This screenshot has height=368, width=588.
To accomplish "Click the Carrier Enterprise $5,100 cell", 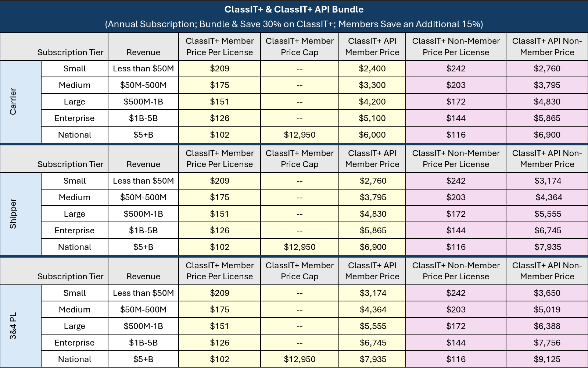I will 372,118.
